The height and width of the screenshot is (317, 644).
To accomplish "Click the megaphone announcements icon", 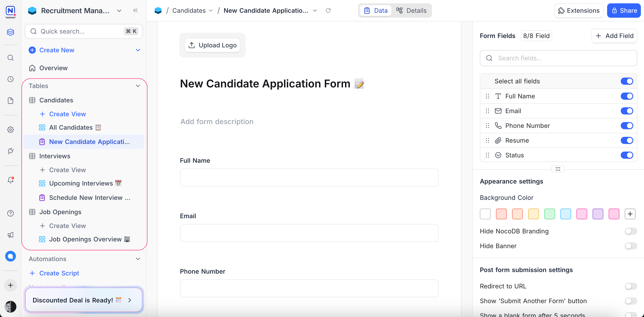I will pos(11,235).
